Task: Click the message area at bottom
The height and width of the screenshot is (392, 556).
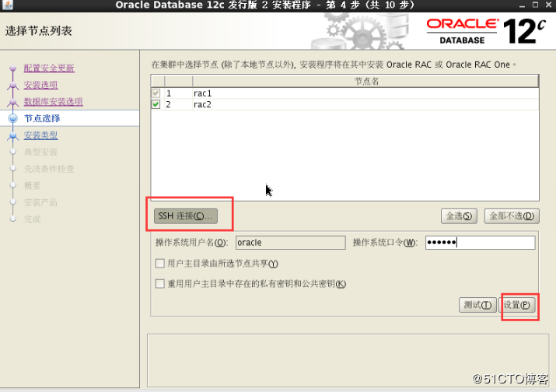Action: click(x=348, y=360)
